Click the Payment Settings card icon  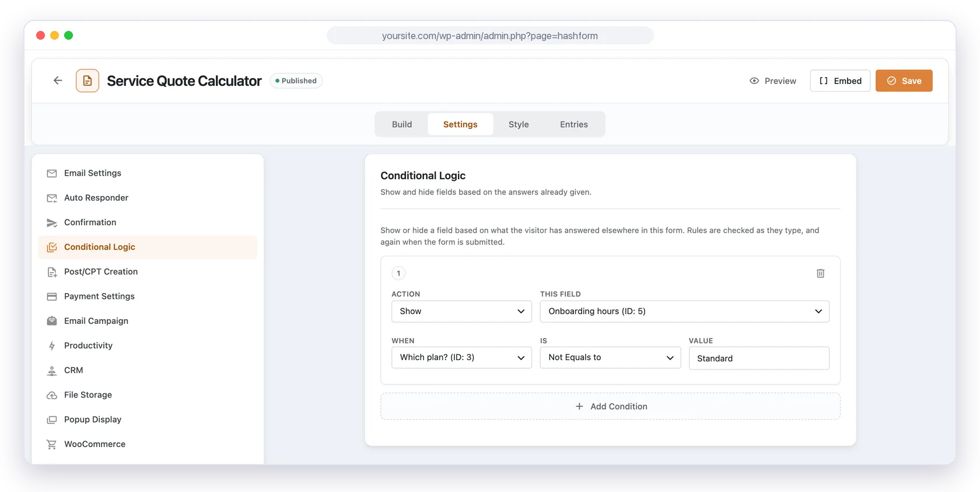pyautogui.click(x=52, y=296)
